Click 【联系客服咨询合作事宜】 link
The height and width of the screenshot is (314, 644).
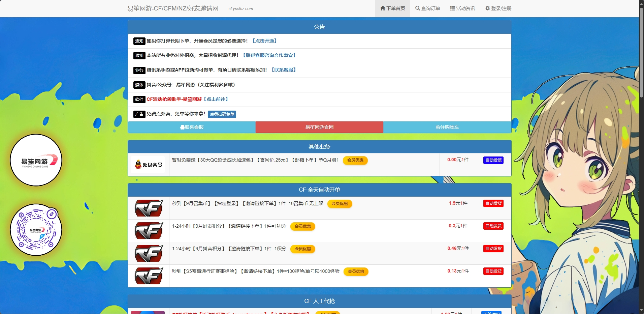269,55
